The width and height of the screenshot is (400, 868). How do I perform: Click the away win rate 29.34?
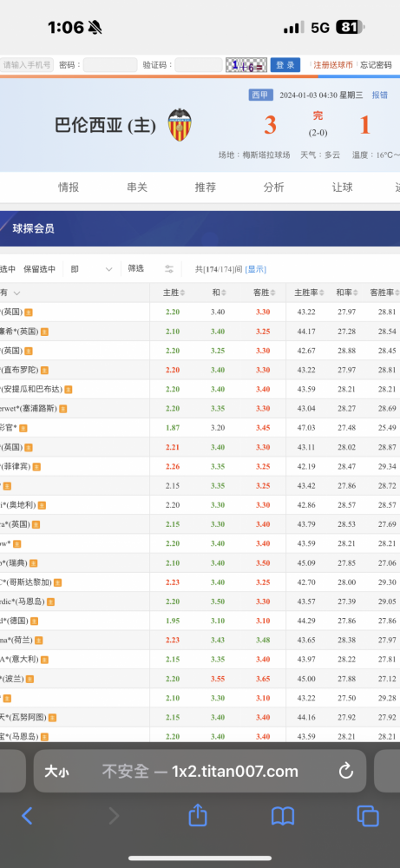tap(387, 467)
